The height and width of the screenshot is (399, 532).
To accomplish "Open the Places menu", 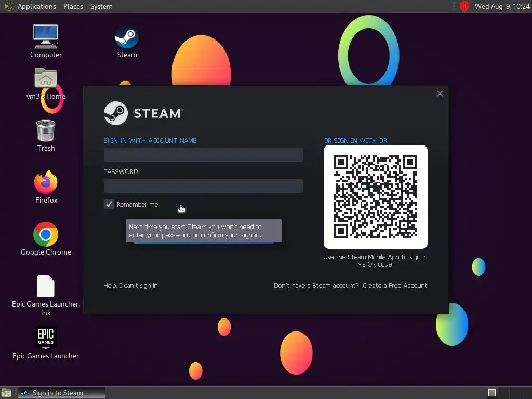I will [x=73, y=6].
